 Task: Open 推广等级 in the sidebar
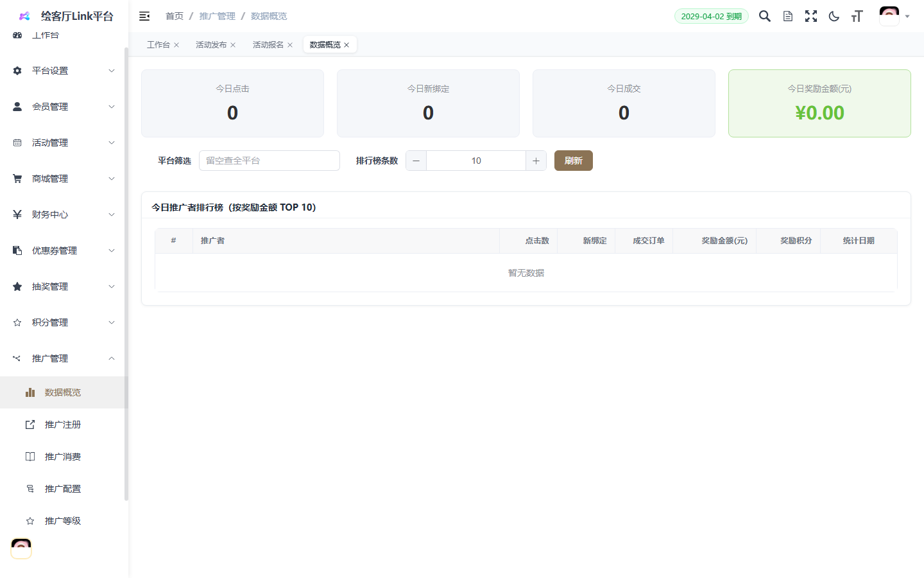coord(63,521)
